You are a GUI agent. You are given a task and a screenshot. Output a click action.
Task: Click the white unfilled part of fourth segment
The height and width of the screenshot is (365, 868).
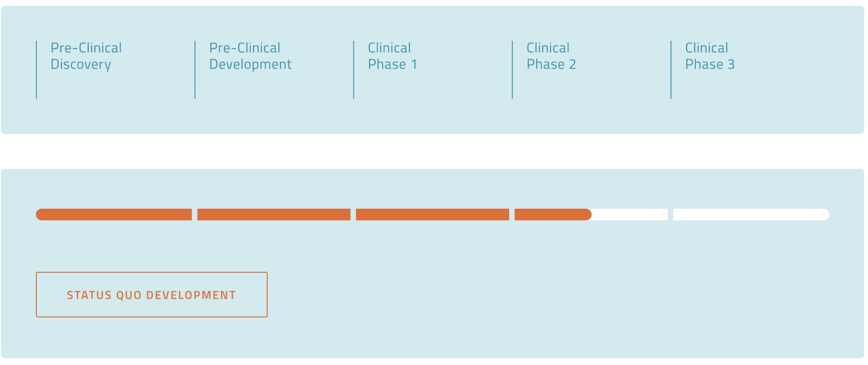click(629, 215)
